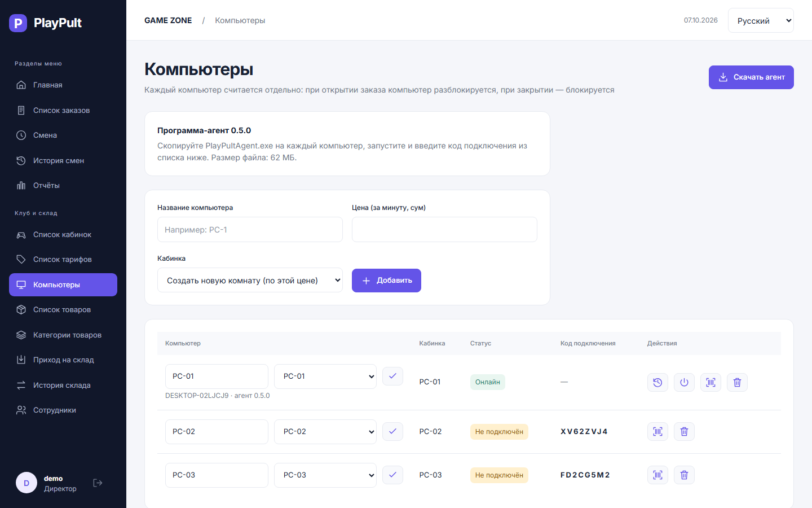812x508 pixels.
Task: Open the PC-02 cabin dropdown
Action: pyautogui.click(x=325, y=432)
